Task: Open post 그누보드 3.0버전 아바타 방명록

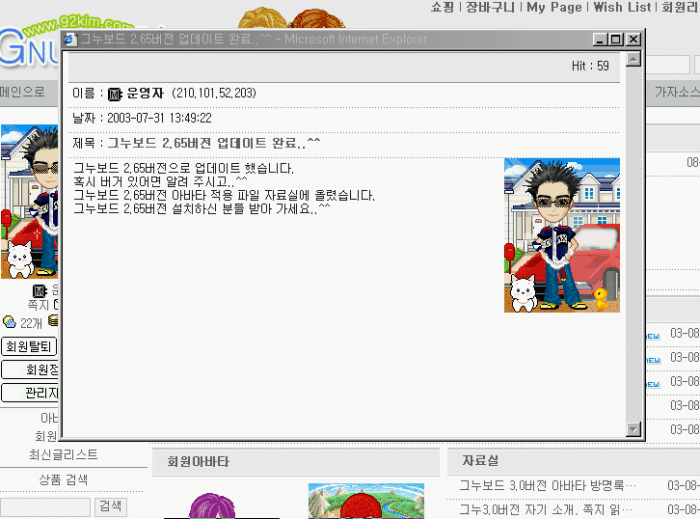Action: 547,486
